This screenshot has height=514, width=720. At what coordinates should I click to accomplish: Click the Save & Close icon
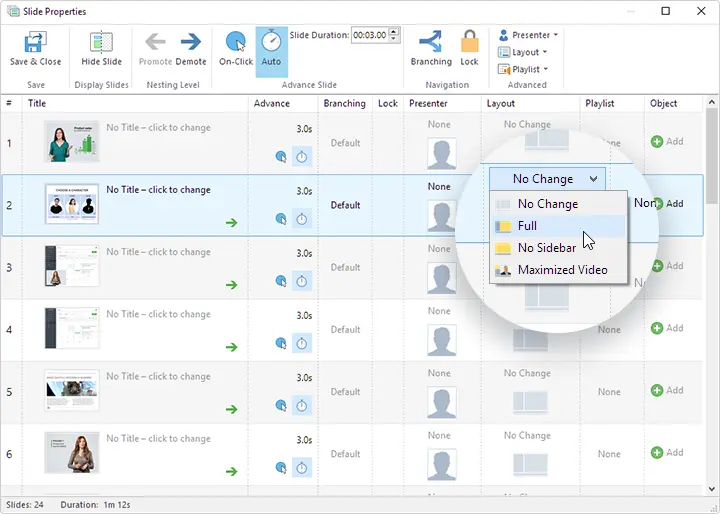click(35, 41)
